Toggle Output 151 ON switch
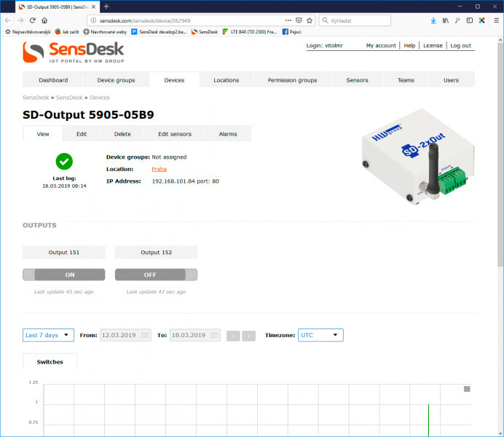The width and height of the screenshot is (504, 437). click(x=64, y=275)
